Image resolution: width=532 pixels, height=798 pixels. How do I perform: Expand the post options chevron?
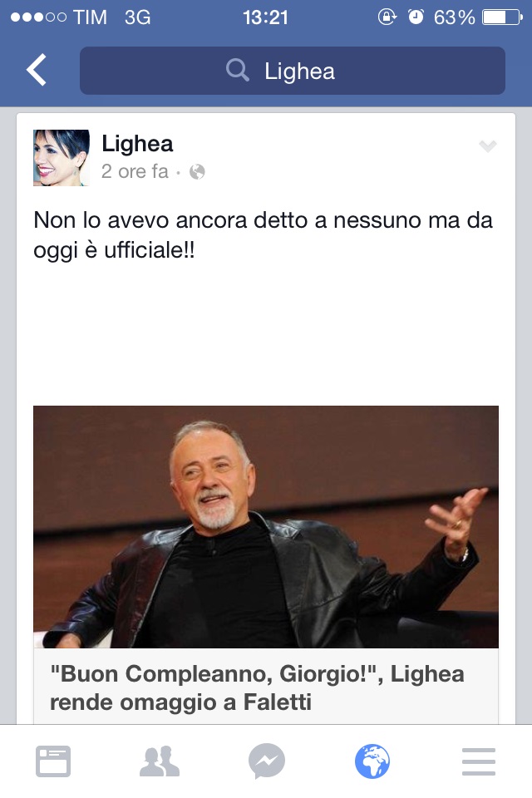488,146
